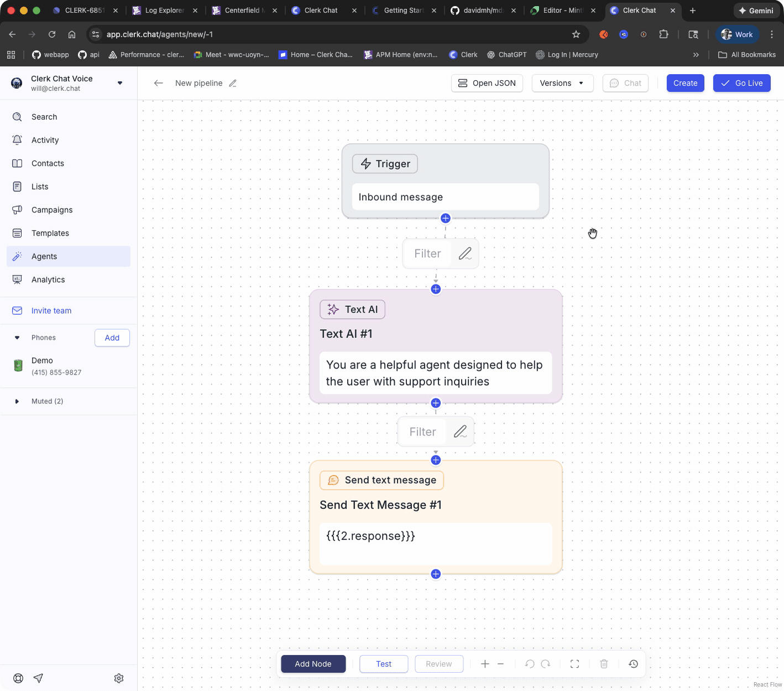Bookmark this page with the star icon
784x691 pixels.
pos(576,34)
